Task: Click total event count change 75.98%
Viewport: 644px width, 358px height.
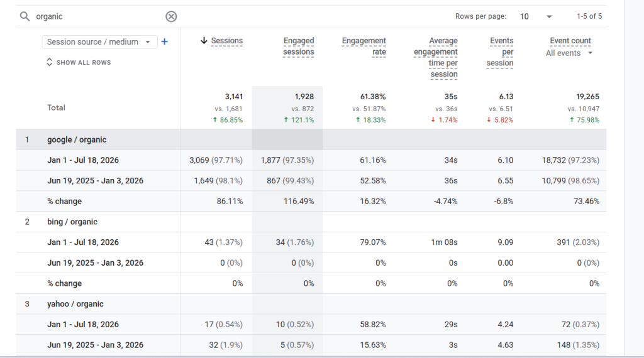Action: coord(584,120)
